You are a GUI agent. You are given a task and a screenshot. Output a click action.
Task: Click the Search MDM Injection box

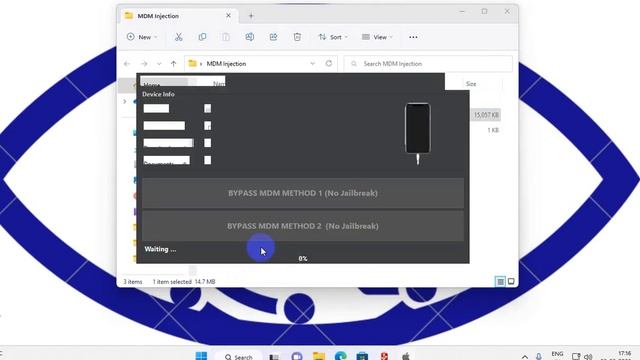pyautogui.click(x=428, y=64)
